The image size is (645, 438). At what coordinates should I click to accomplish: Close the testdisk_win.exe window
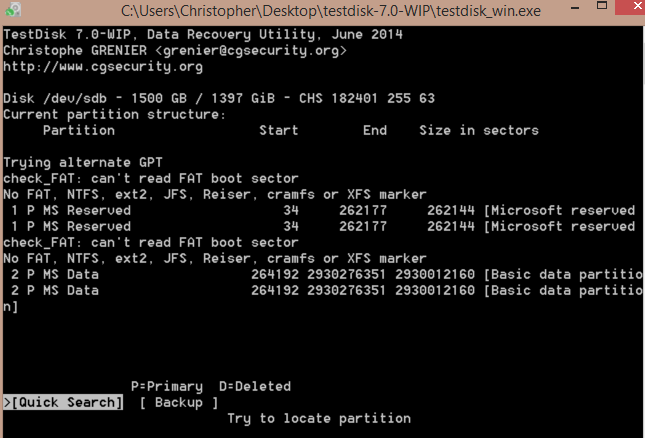(x=632, y=7)
